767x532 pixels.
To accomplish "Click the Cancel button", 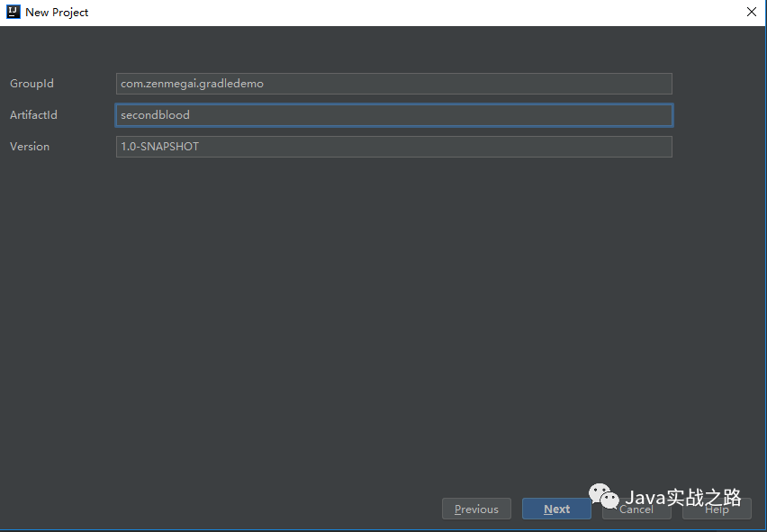I will tap(636, 509).
